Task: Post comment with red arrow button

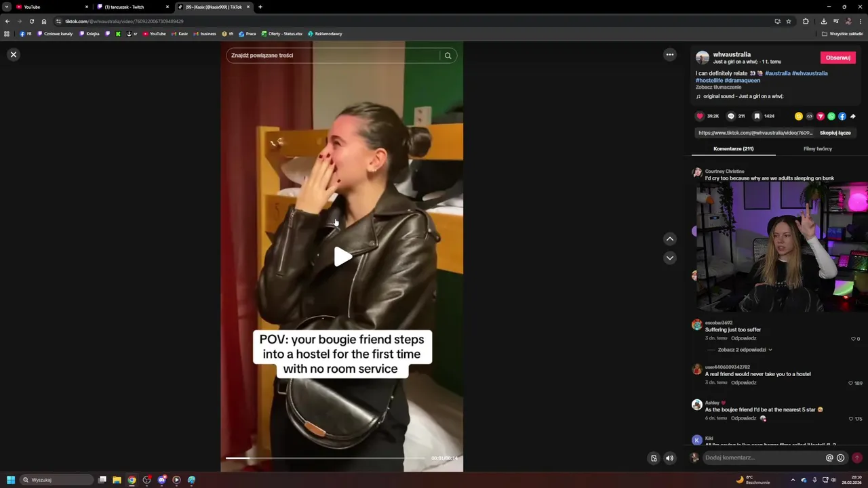Action: [x=857, y=458]
